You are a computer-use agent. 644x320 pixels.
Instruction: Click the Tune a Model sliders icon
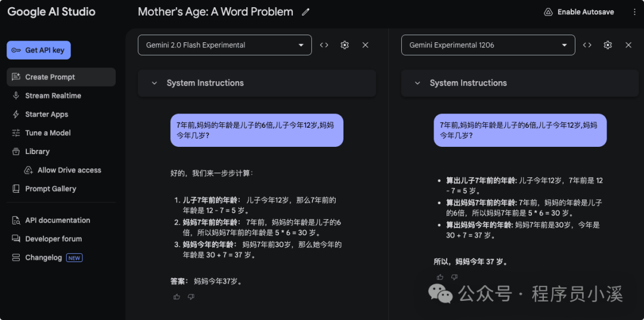[x=16, y=133]
